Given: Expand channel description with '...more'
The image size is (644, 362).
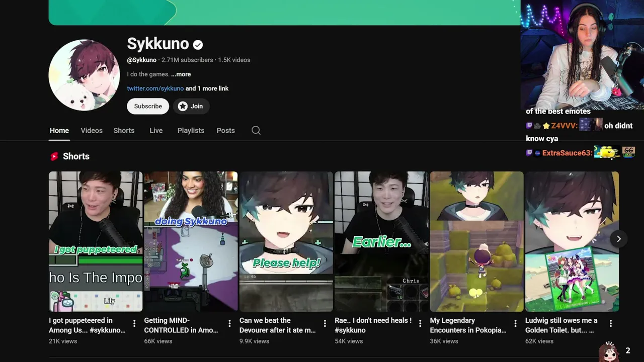Looking at the screenshot, I should click(181, 74).
